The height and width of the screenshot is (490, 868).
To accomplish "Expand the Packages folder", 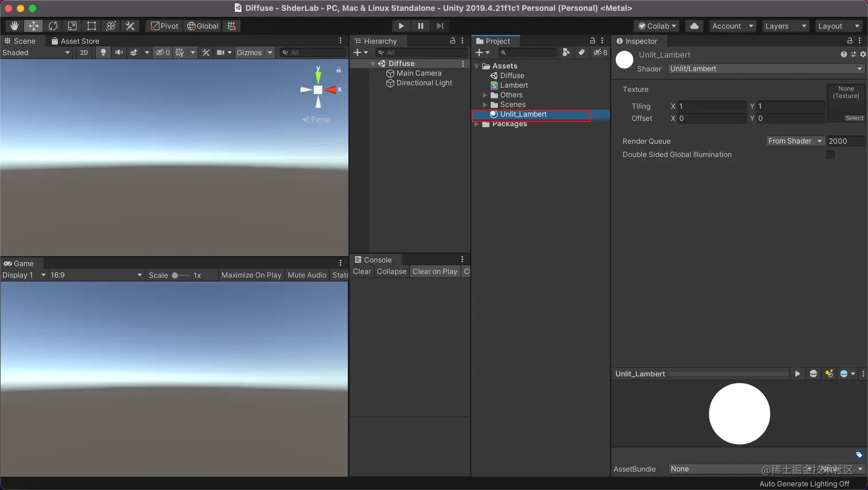I will [x=476, y=124].
